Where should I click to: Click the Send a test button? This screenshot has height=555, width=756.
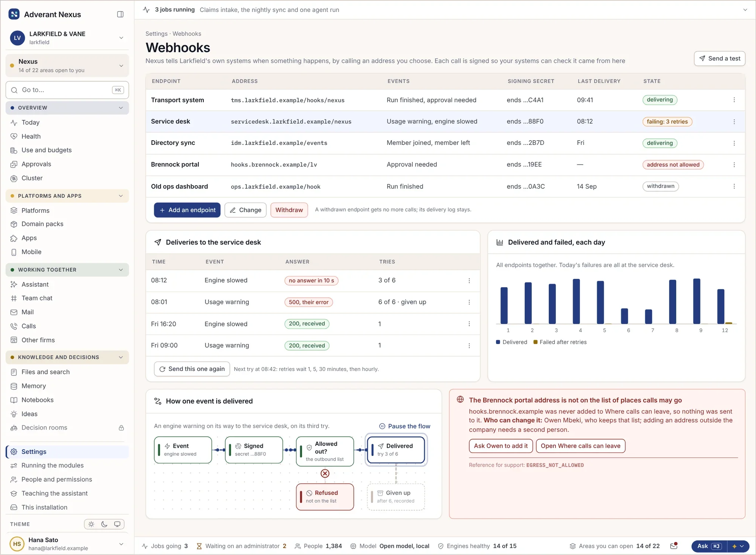pyautogui.click(x=720, y=59)
